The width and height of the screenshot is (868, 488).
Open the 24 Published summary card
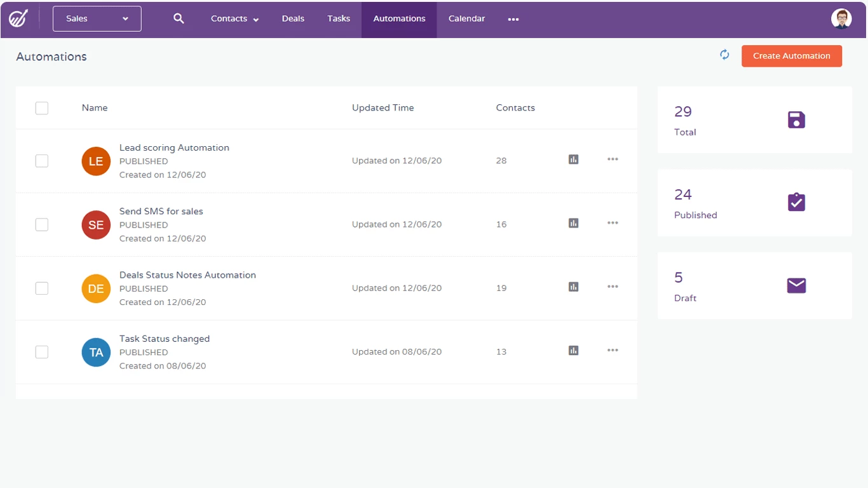click(x=755, y=203)
